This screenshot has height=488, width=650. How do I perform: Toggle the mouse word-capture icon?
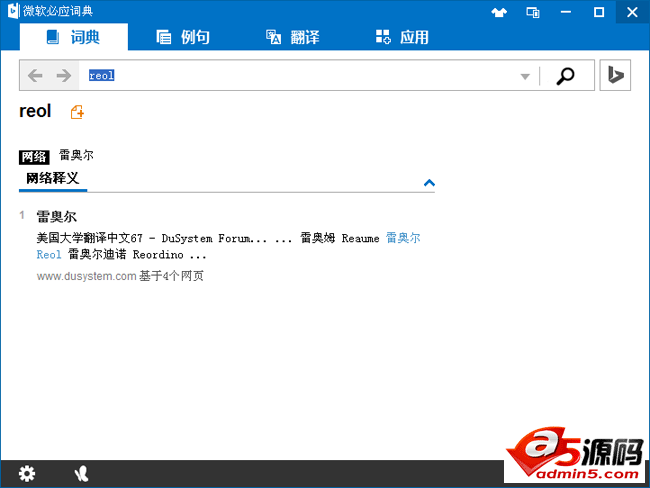pyautogui.click(x=82, y=473)
